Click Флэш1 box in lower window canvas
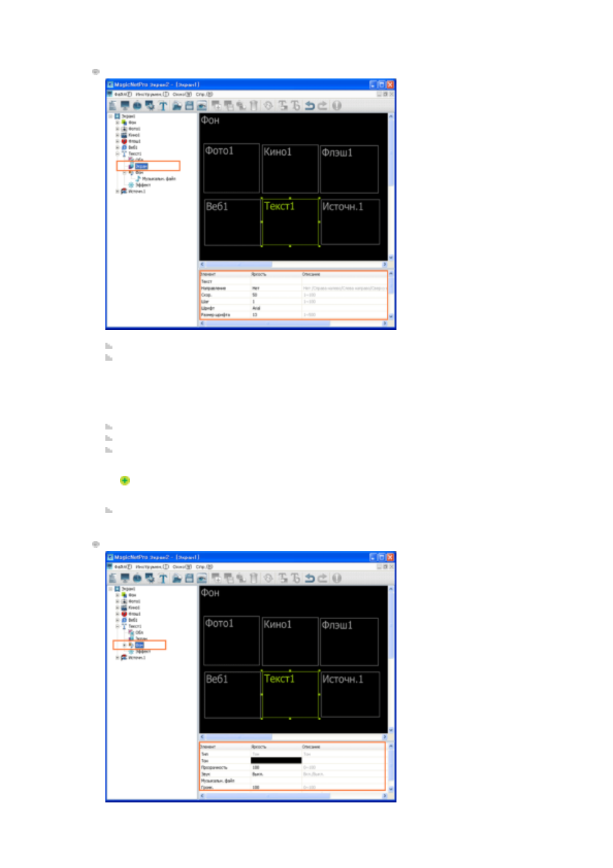This screenshot has width=613, height=868. pos(349,642)
